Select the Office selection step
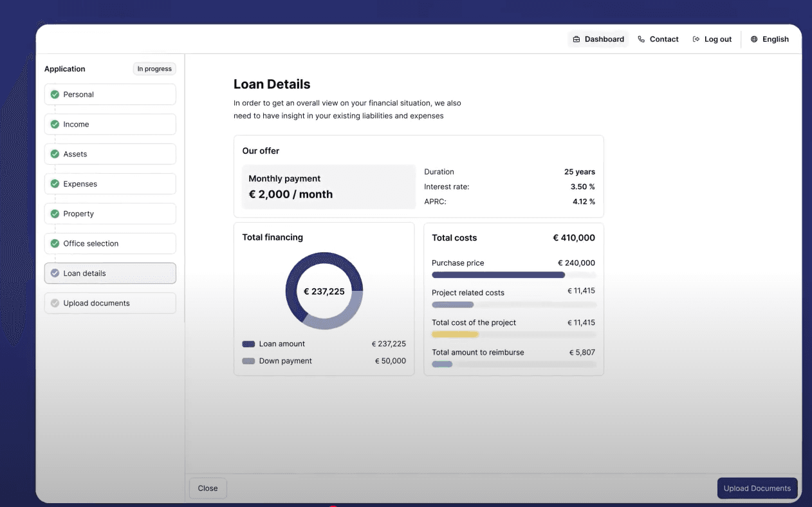 pyautogui.click(x=110, y=244)
